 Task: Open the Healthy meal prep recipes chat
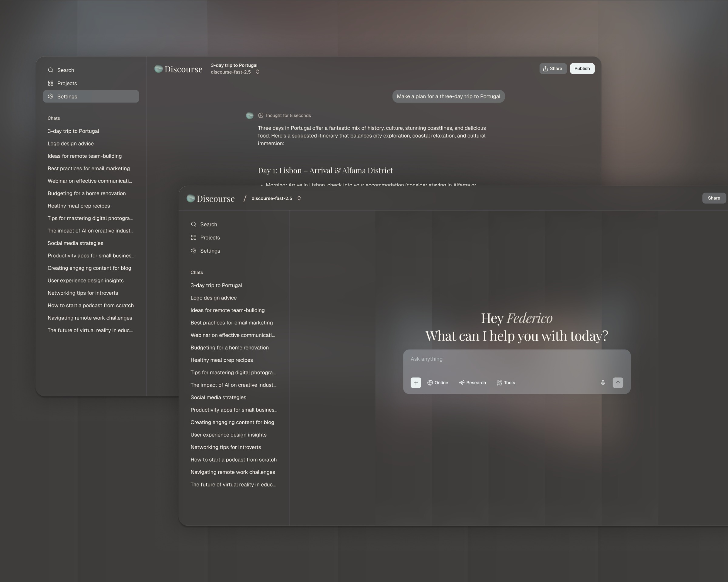pyautogui.click(x=221, y=360)
